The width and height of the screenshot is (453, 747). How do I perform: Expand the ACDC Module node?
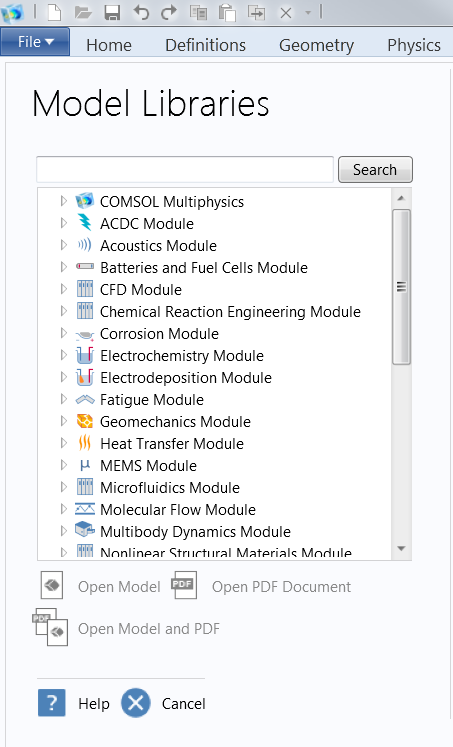pyautogui.click(x=64, y=223)
